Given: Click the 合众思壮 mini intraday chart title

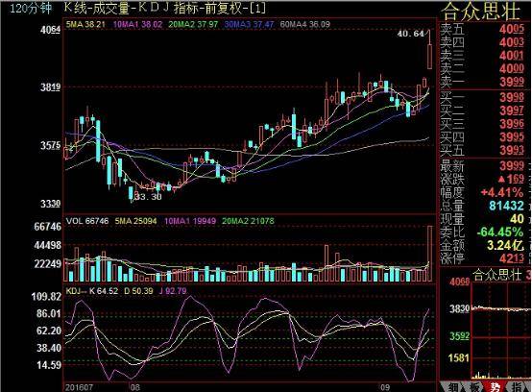Looking at the screenshot, I should pos(497,275).
